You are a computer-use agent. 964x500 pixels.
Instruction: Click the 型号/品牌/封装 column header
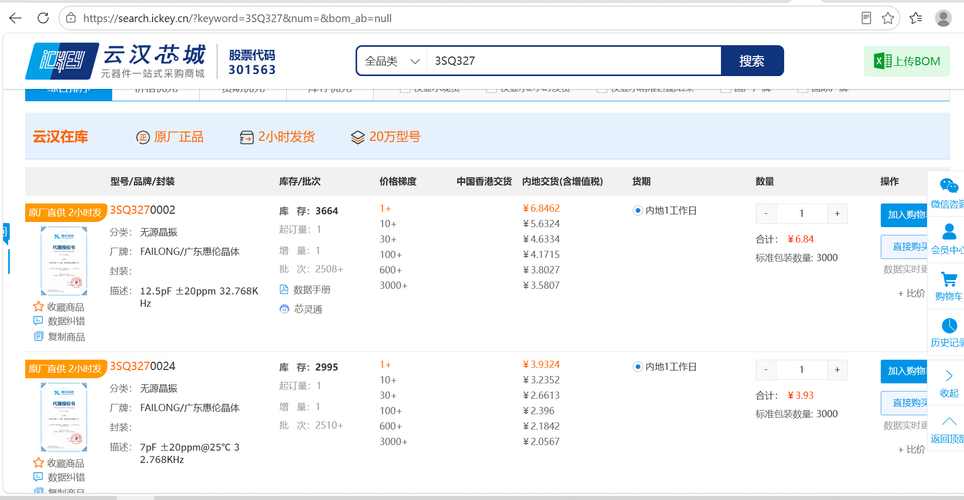pos(143,181)
